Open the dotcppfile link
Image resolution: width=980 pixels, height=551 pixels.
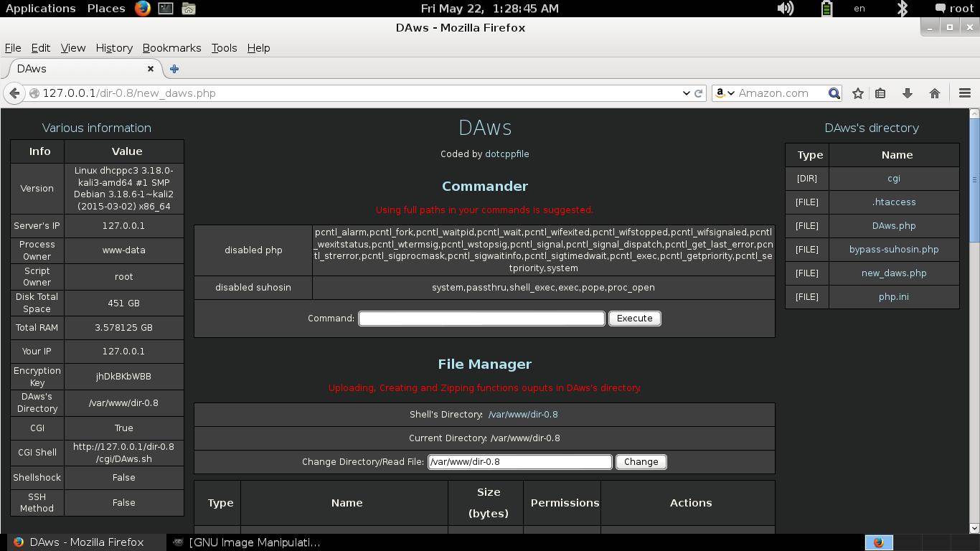click(x=507, y=154)
